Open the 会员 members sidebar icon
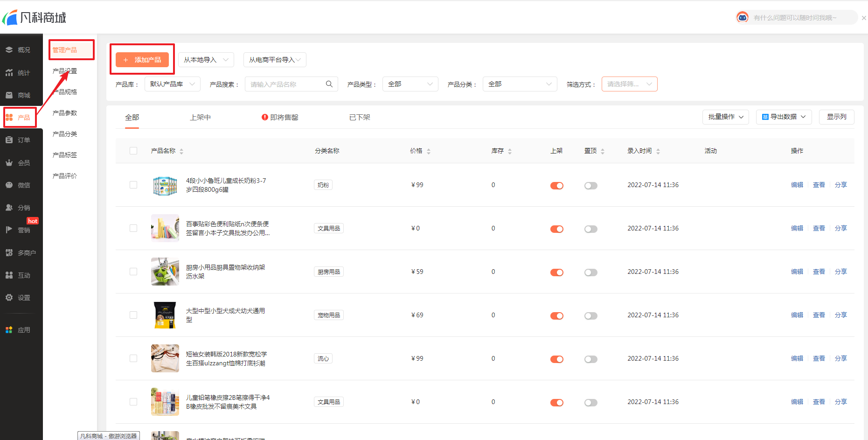This screenshot has height=440, width=868. 9,163
